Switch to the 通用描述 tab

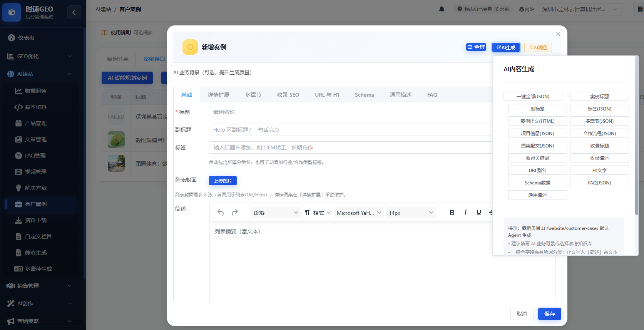(401, 95)
